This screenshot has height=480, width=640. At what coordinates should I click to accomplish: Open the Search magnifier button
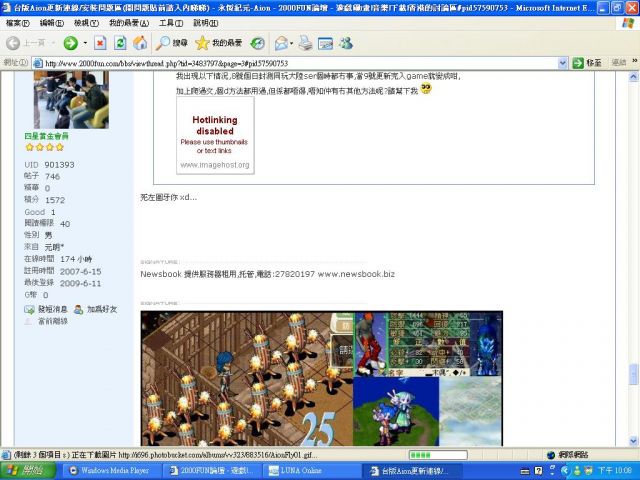coord(171,43)
